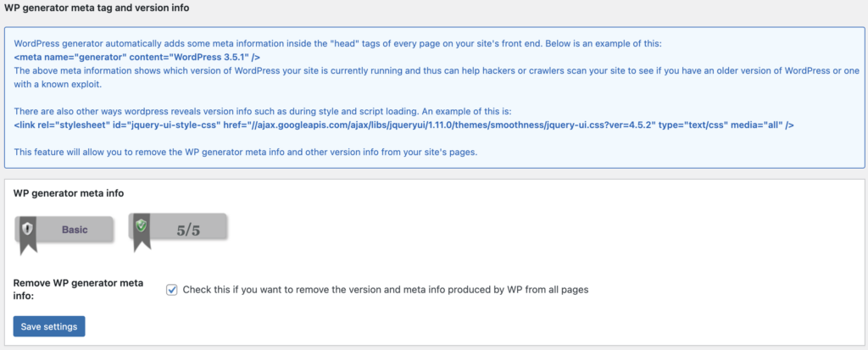
Task: Click the 'This feature will allow you to remove' sentence
Action: point(245,153)
